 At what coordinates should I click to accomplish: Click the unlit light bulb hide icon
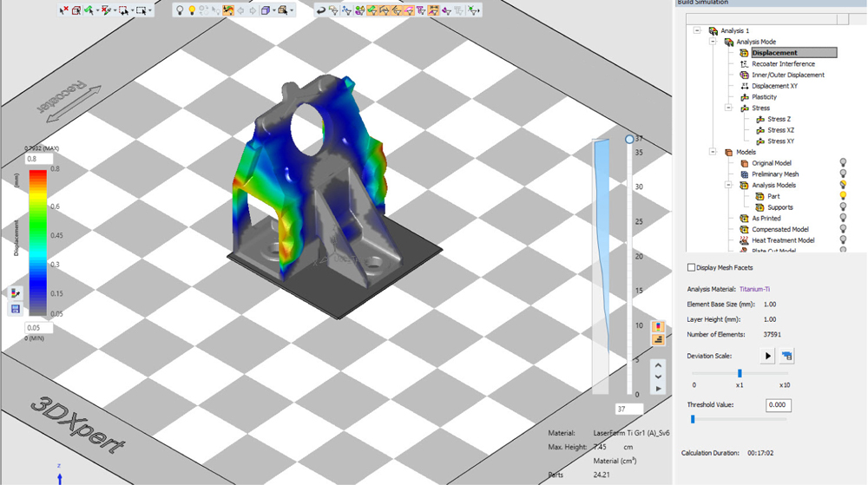point(180,10)
